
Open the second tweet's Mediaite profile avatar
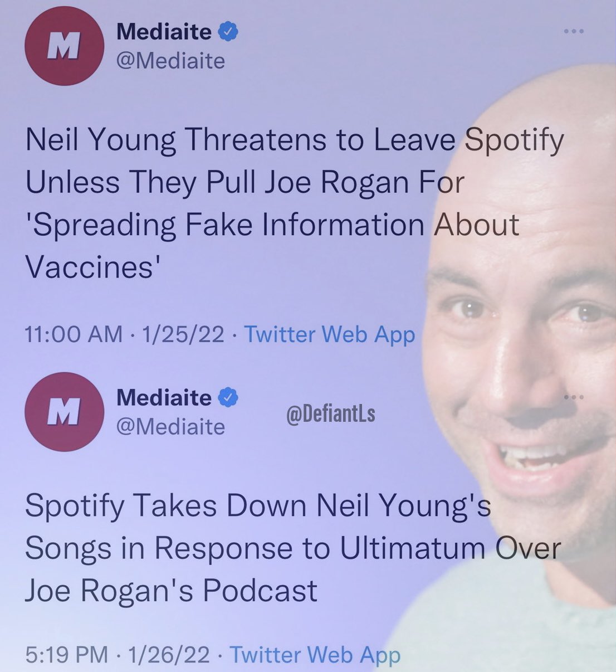point(65,412)
